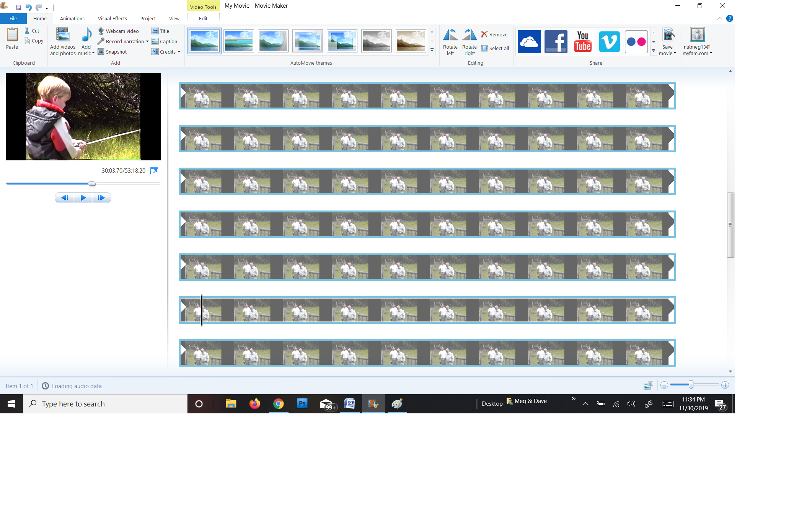Expand the AutoMovie themes gallery
The image size is (812, 532).
point(432,50)
